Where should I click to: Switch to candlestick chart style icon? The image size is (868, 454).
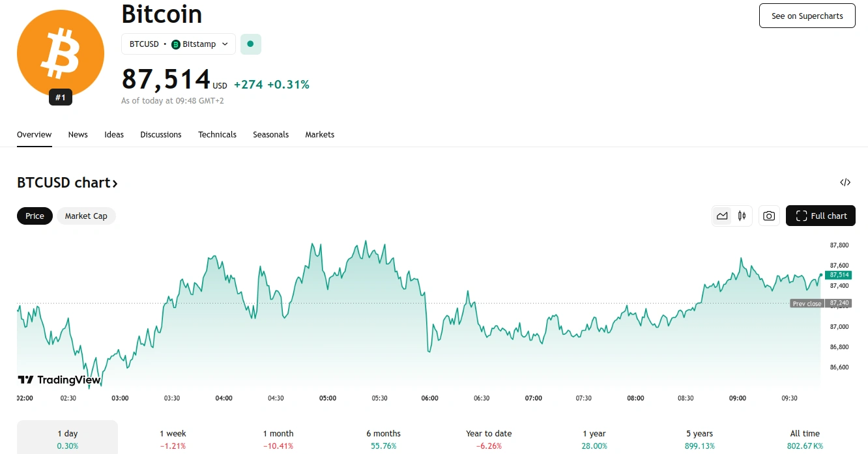coord(742,216)
